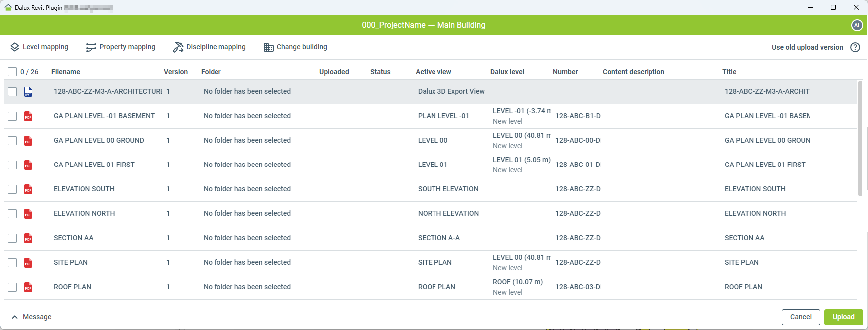Click the Active view column header
Screen dimensions: 868x330
(433, 72)
